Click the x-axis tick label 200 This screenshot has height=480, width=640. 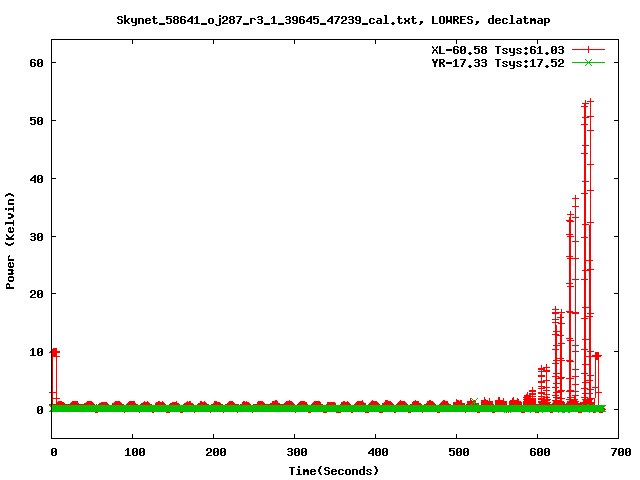216,452
